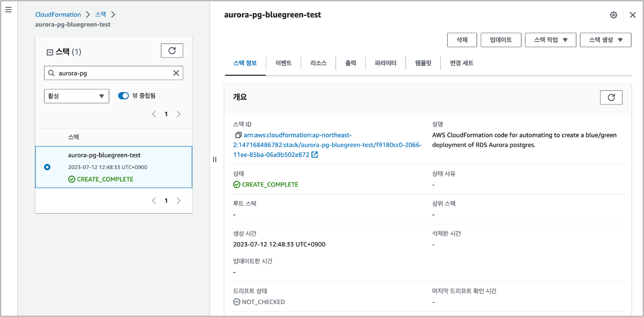
Task: Go to previous page in bottom pagination
Action: pyautogui.click(x=154, y=201)
